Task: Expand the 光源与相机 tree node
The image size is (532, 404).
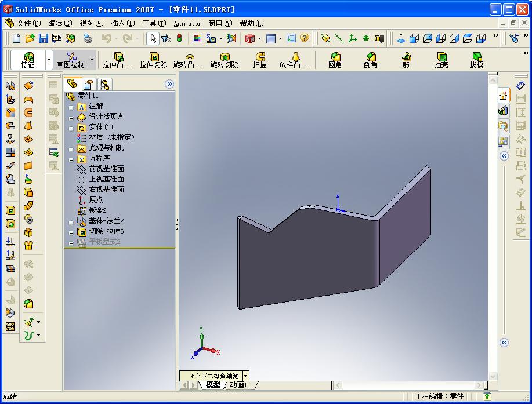Action: point(71,150)
